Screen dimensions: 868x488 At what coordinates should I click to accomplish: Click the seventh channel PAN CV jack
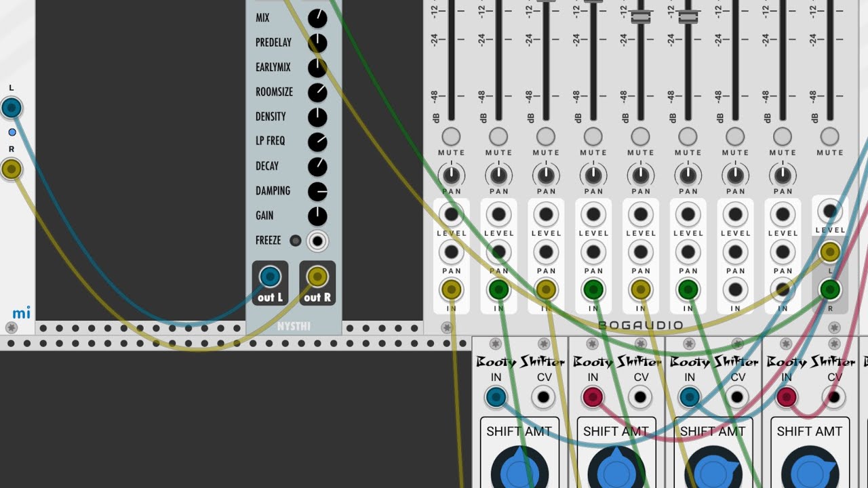[736, 253]
